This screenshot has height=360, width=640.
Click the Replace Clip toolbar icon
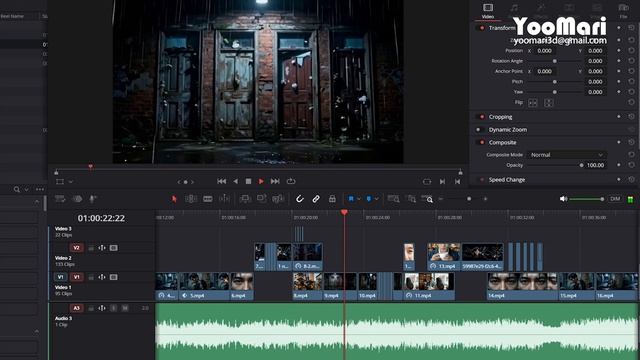point(278,199)
